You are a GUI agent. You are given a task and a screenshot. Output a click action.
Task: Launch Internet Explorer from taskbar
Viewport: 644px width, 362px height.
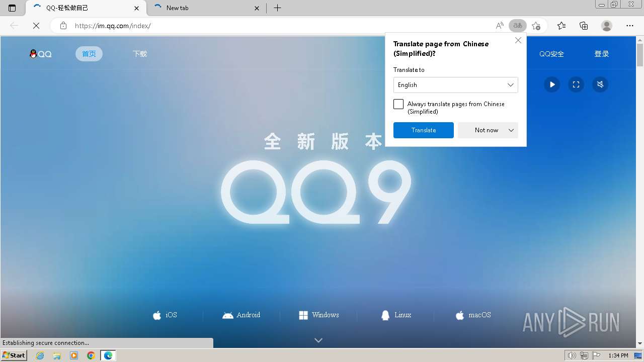coord(40,355)
